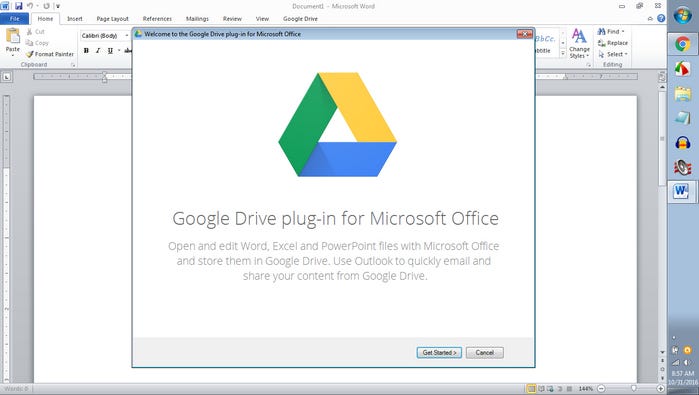Screen dimensions: 699x395
Task: Click the 144% zoom level
Action: [x=585, y=389]
